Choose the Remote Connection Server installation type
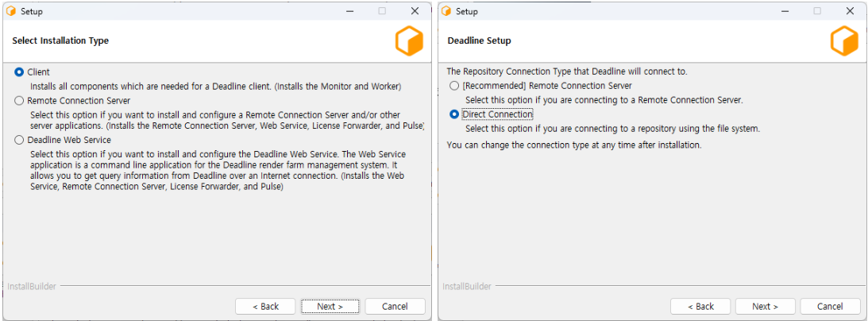Viewport: 868px width, 321px height. click(19, 101)
